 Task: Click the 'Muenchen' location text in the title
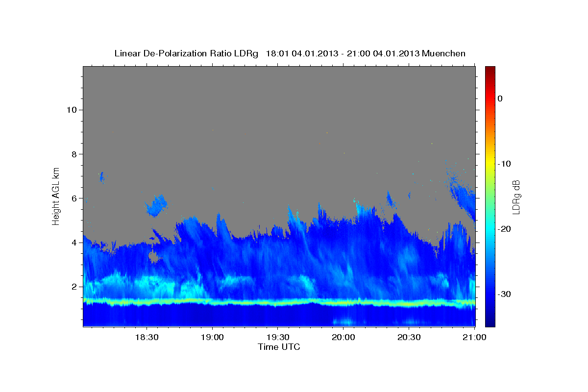tap(444, 53)
